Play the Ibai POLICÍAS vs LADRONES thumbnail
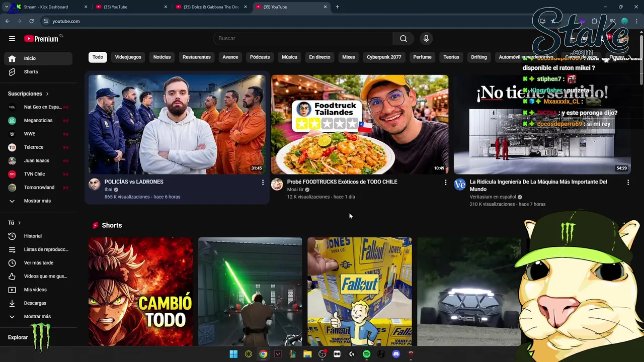This screenshot has width=644, height=362. 177,125
